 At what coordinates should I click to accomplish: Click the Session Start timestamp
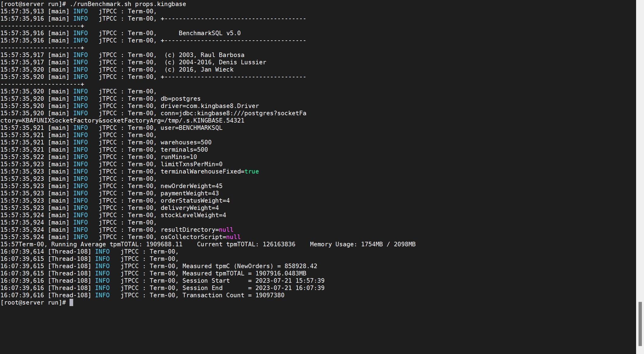tap(290, 281)
